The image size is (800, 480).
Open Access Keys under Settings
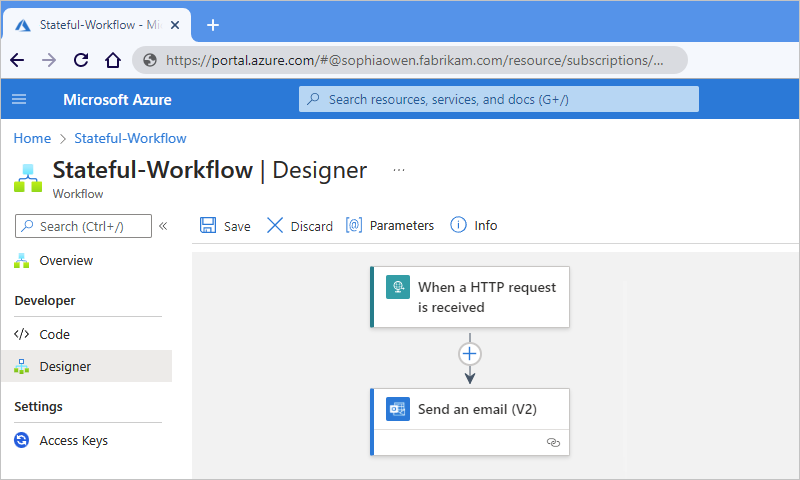(73, 441)
